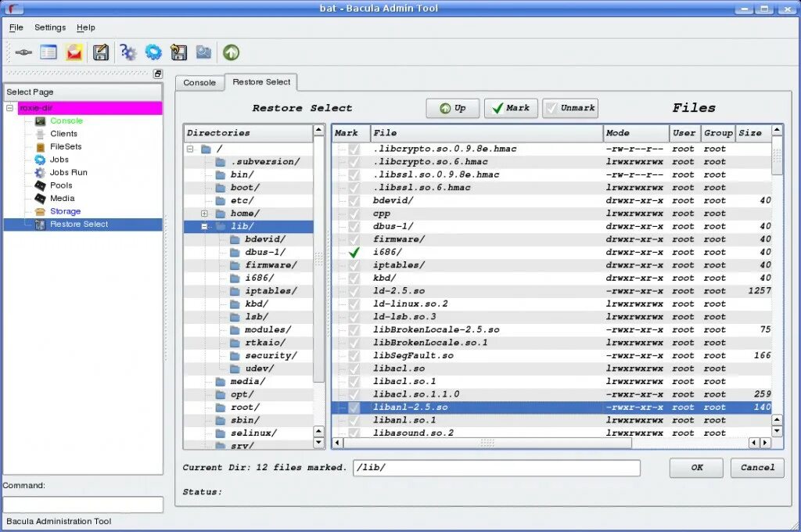
Task: Click the notepad label toolbar icon
Action: (101, 52)
